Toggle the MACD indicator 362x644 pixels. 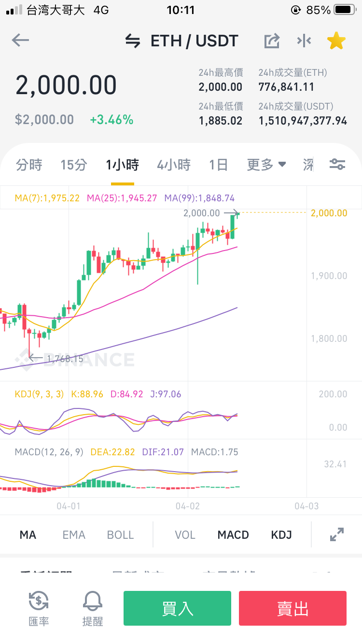[233, 535]
